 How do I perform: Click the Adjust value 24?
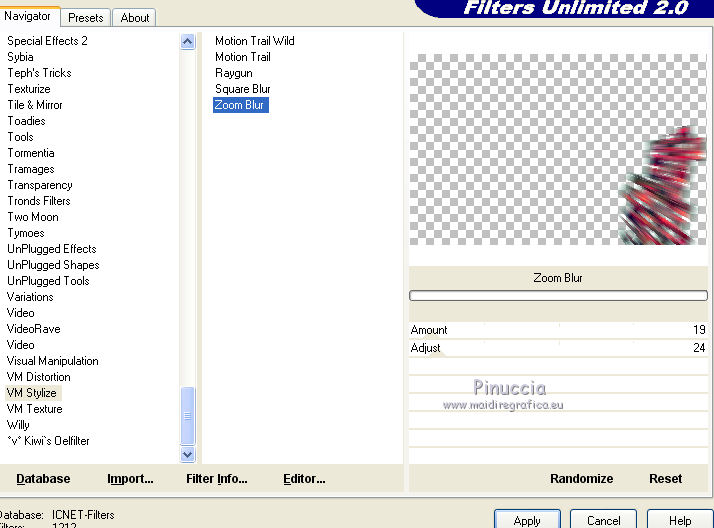pos(699,348)
